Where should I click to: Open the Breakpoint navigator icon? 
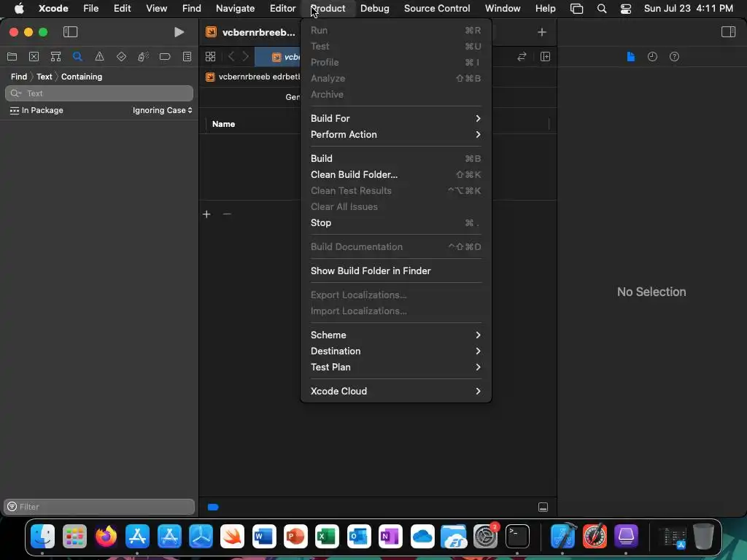165,57
